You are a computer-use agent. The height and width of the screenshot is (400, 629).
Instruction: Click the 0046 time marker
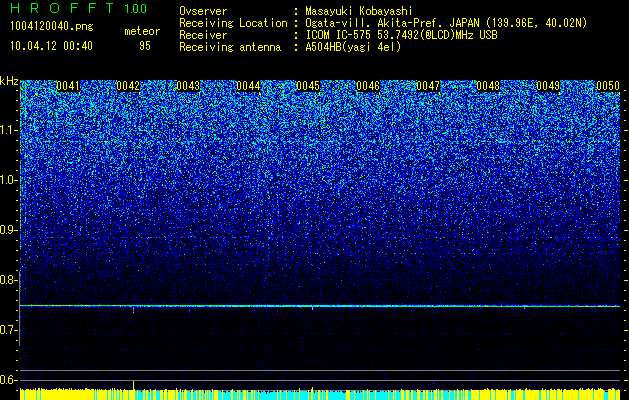click(368, 86)
